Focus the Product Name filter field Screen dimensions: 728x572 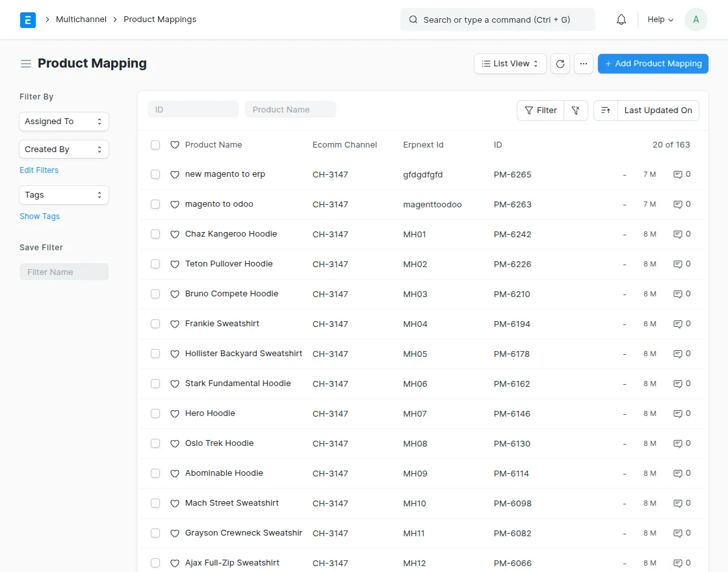290,110
